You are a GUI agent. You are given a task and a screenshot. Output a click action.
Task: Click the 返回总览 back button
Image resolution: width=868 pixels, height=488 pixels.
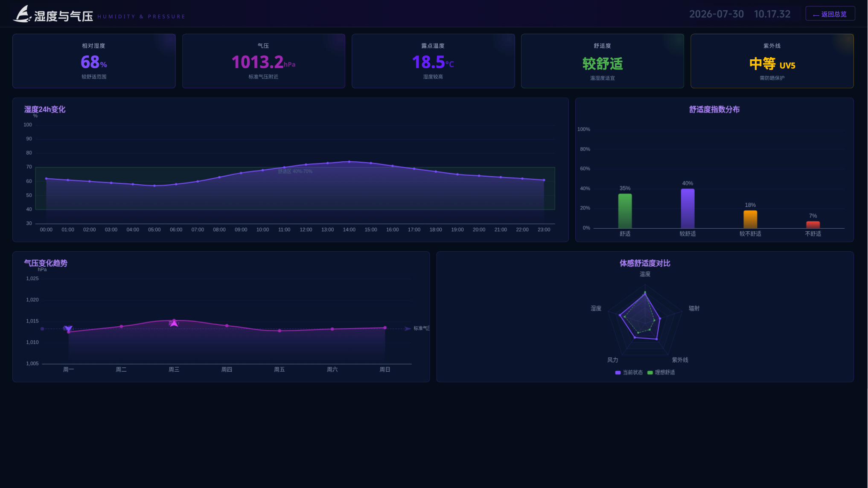[x=830, y=14]
